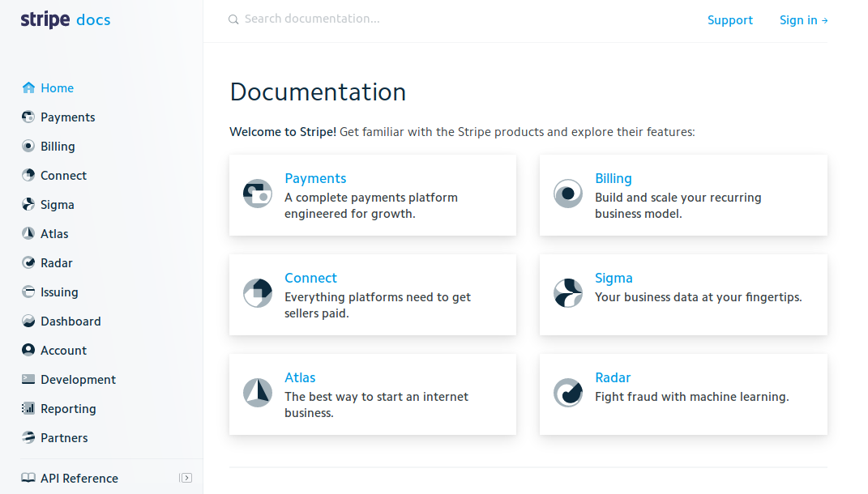Open Issuing in the sidebar

point(59,292)
